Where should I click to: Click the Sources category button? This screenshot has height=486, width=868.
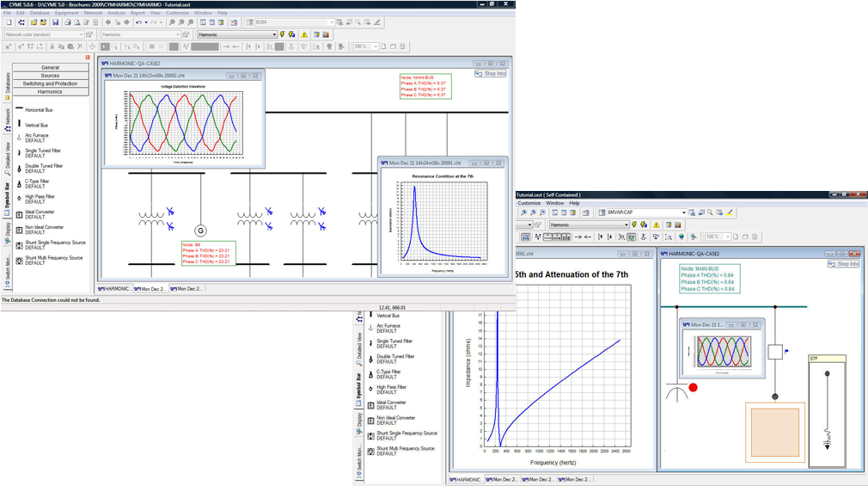pyautogui.click(x=50, y=76)
